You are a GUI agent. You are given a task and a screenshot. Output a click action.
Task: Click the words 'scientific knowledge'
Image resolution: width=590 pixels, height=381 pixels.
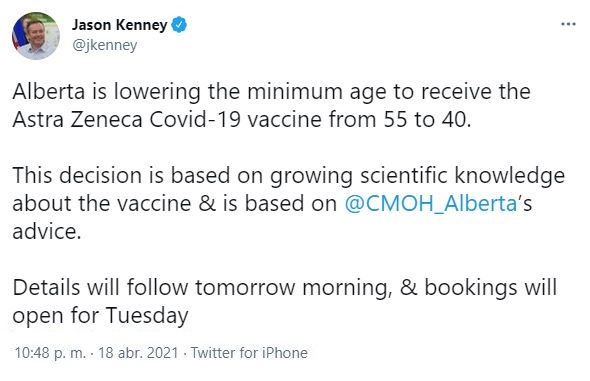462,176
